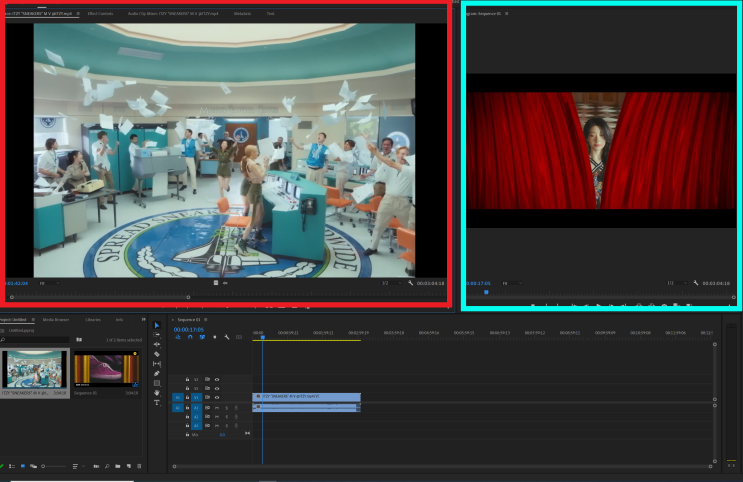Toggle V1 track output eye
Screen dimensions: 743x482
click(x=217, y=397)
